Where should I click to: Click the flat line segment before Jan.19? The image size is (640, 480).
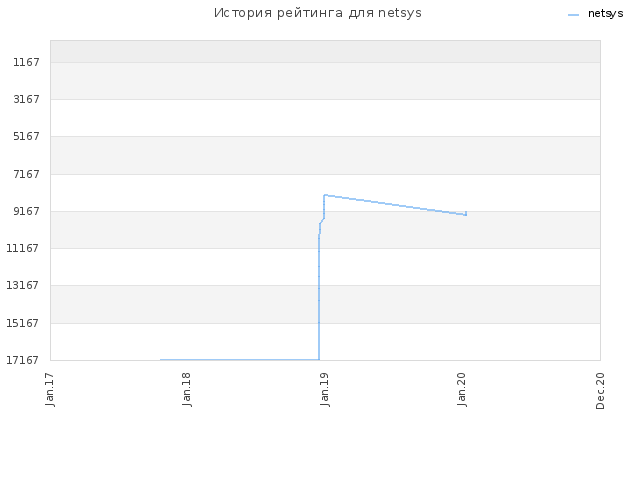(240, 360)
